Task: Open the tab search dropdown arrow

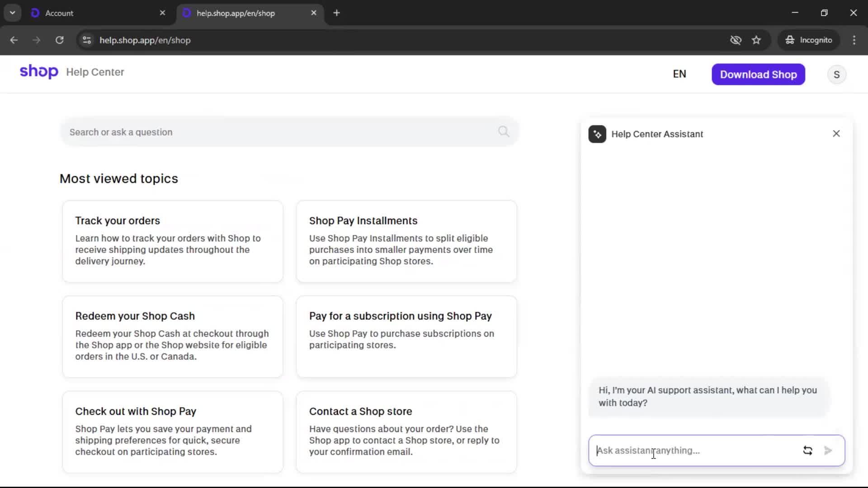Action: (x=12, y=13)
